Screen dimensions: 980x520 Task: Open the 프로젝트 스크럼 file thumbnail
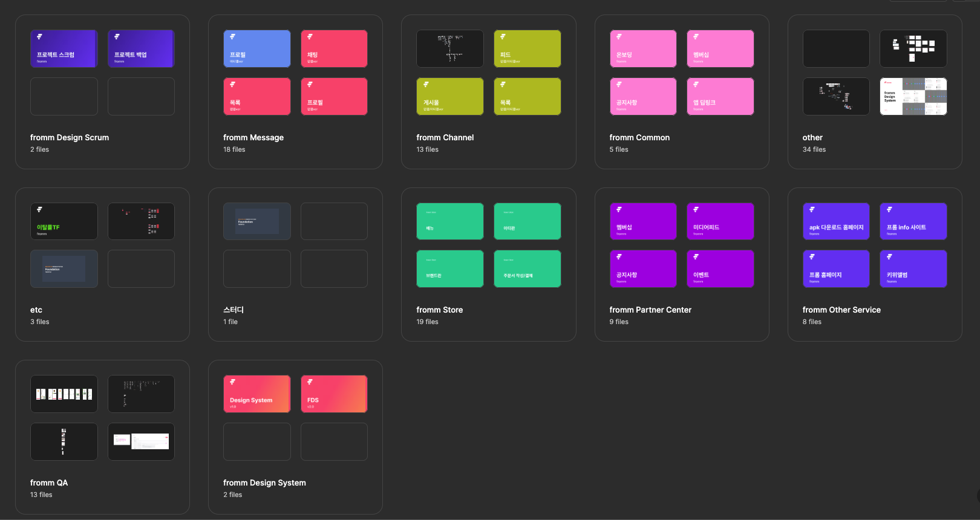(x=64, y=49)
